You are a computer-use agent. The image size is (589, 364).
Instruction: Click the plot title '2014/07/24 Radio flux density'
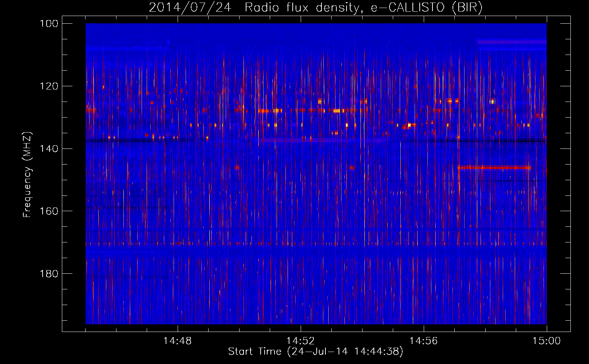316,7
